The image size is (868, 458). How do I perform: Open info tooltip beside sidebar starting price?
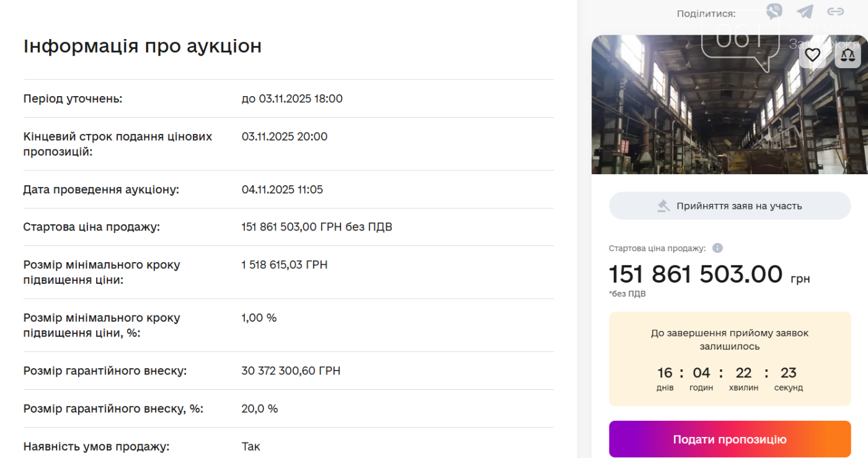coord(717,248)
